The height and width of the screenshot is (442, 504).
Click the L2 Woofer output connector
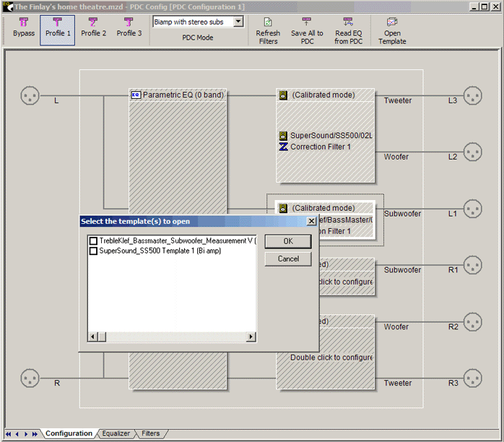pos(472,152)
